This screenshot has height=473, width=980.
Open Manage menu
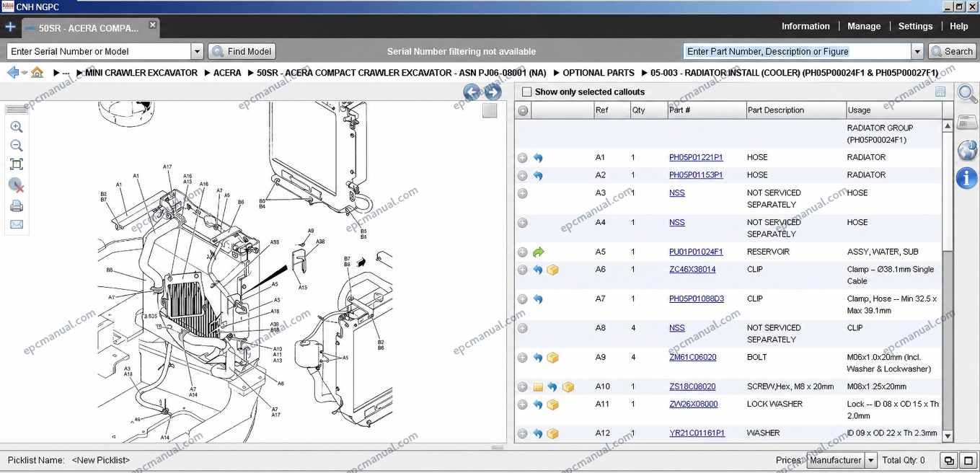tap(864, 26)
